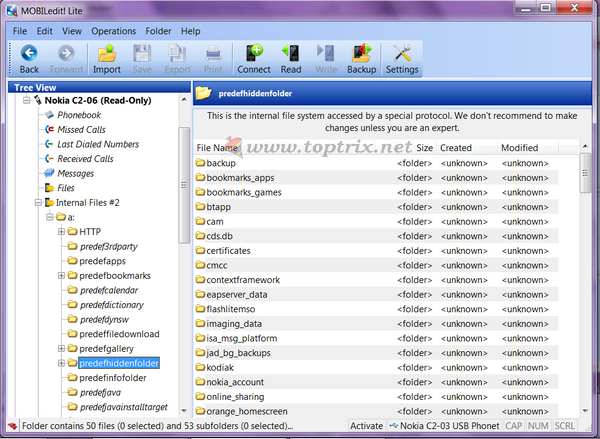Select the Files tree item
600x439 pixels.
(66, 188)
